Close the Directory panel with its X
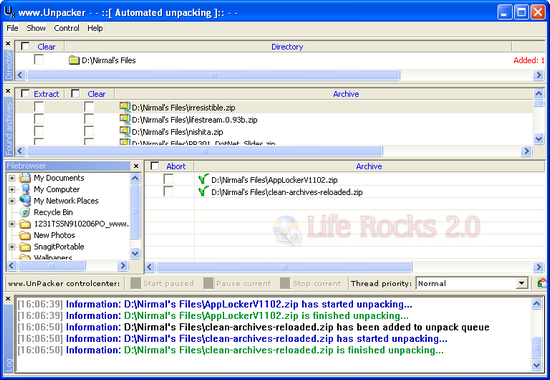The image size is (550, 380). point(8,44)
